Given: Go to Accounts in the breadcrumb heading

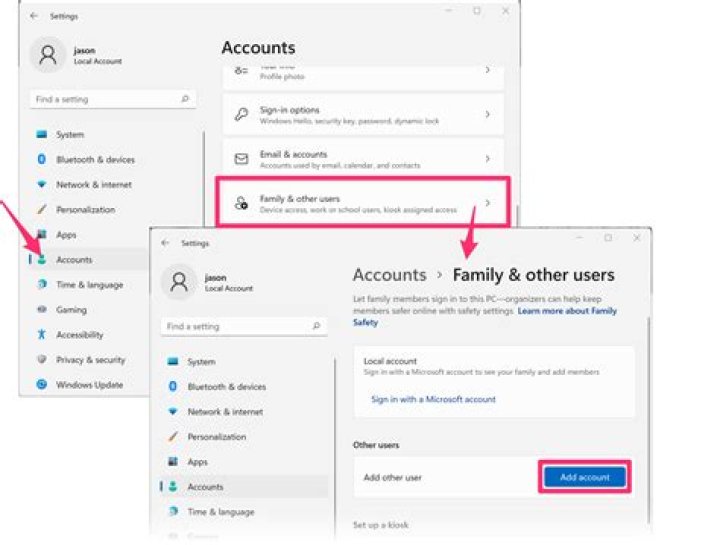Looking at the screenshot, I should pyautogui.click(x=389, y=275).
